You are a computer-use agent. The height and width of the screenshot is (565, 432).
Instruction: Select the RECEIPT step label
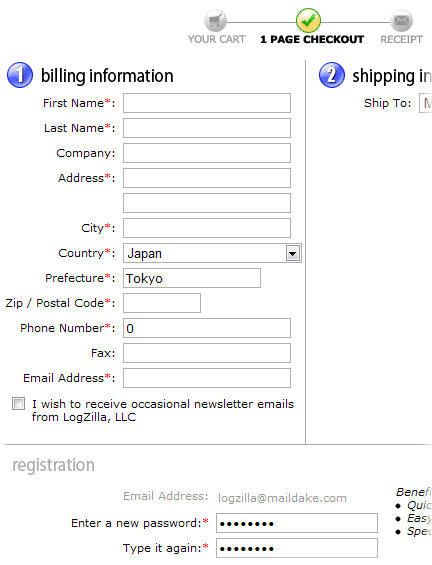pos(401,39)
